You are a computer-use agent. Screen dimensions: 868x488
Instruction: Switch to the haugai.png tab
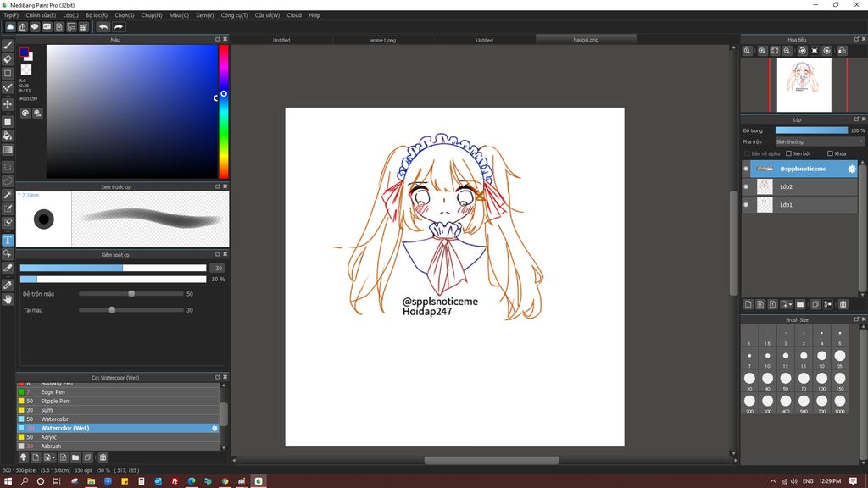coord(586,40)
